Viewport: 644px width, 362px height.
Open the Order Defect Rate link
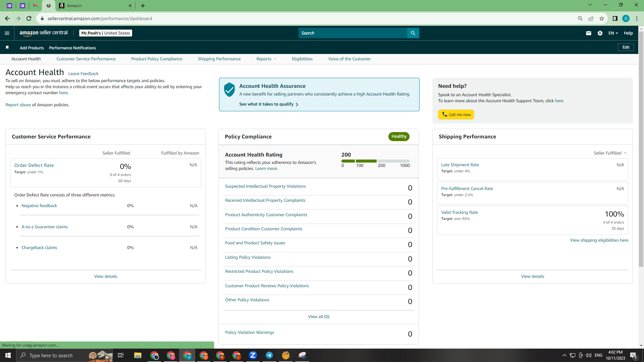pos(34,165)
